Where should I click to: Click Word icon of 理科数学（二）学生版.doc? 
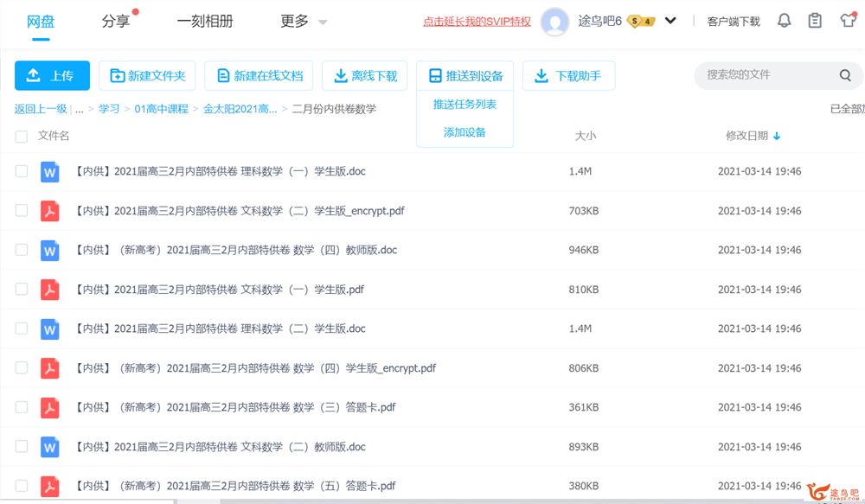49,329
